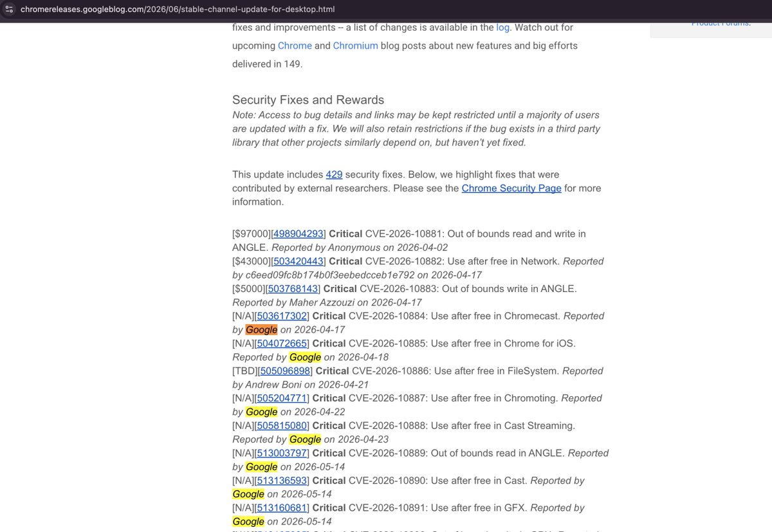This screenshot has height=532, width=772.
Task: Click the '[$43000]' reward amount
Action: (x=252, y=261)
